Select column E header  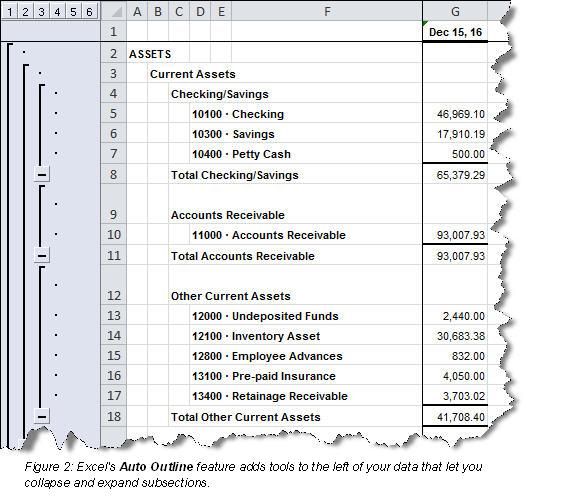pyautogui.click(x=221, y=11)
